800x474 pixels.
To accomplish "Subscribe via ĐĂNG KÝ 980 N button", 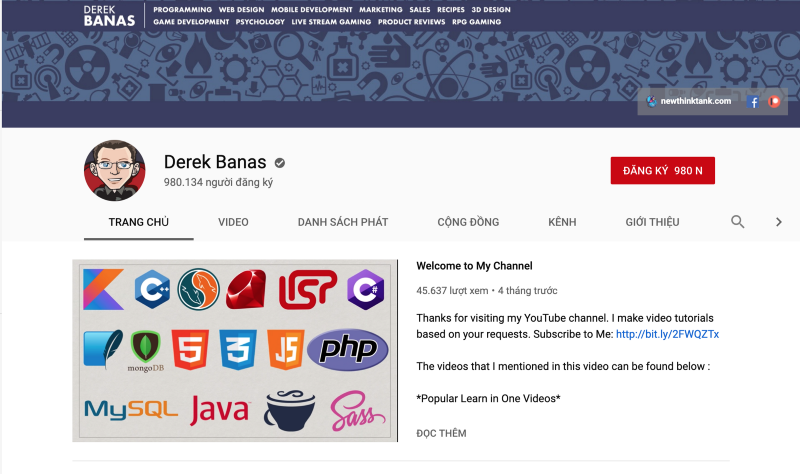I will click(662, 170).
